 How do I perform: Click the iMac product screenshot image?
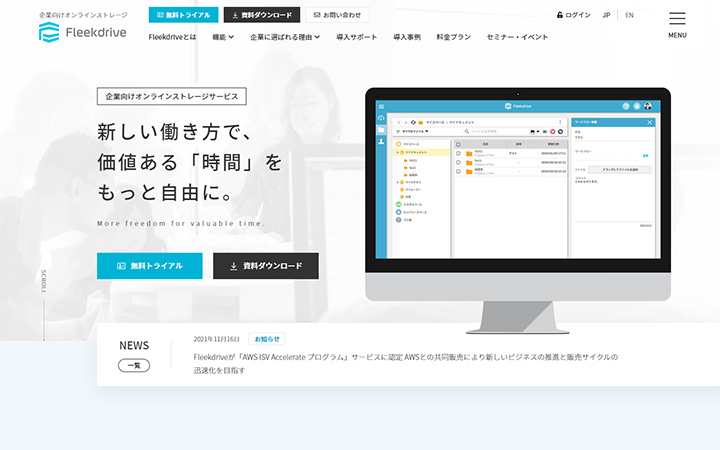click(x=518, y=210)
